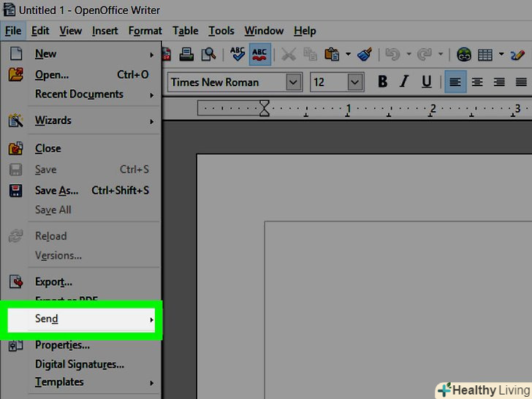Expand the Wizards submenu

81,121
